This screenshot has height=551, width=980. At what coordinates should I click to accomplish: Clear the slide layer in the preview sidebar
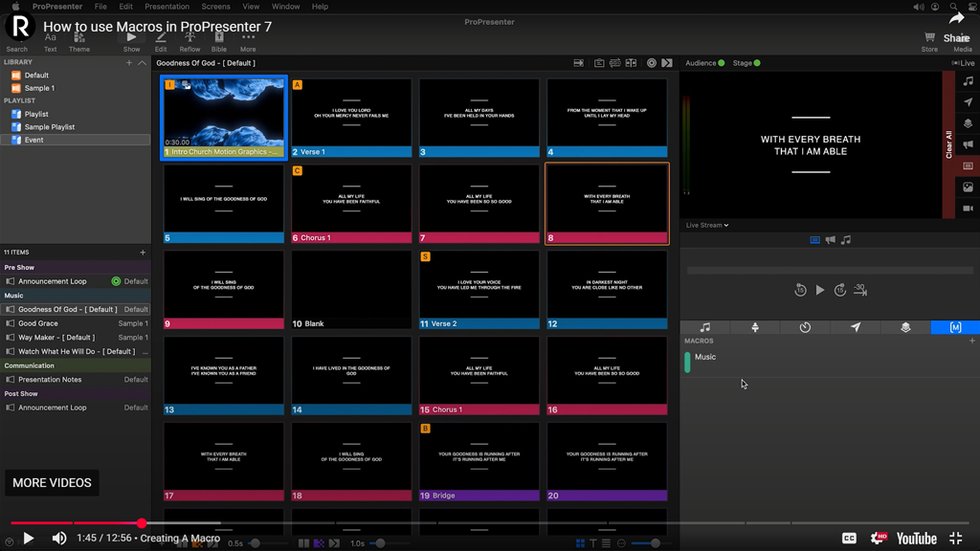pos(968,166)
